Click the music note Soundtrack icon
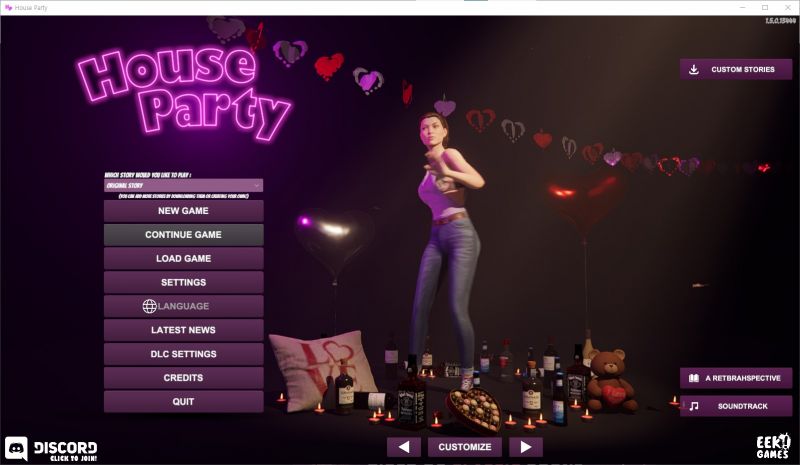Image resolution: width=800 pixels, height=465 pixels. click(x=692, y=406)
